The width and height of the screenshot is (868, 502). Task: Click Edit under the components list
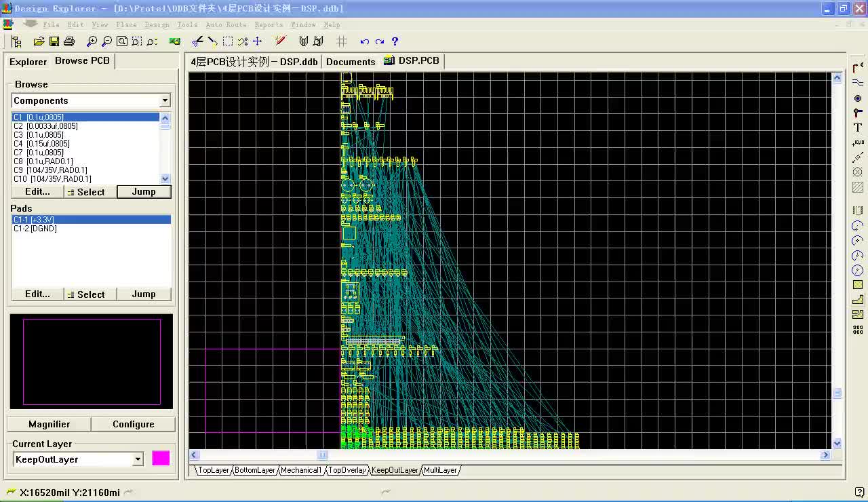tap(37, 192)
